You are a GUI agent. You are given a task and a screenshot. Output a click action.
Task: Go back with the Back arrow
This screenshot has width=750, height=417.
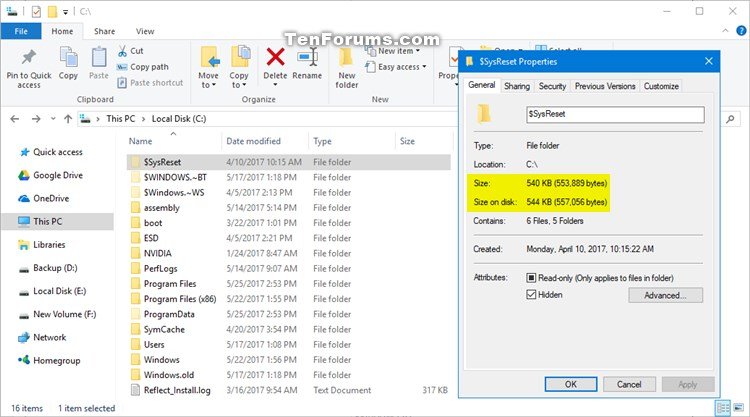pyautogui.click(x=15, y=119)
